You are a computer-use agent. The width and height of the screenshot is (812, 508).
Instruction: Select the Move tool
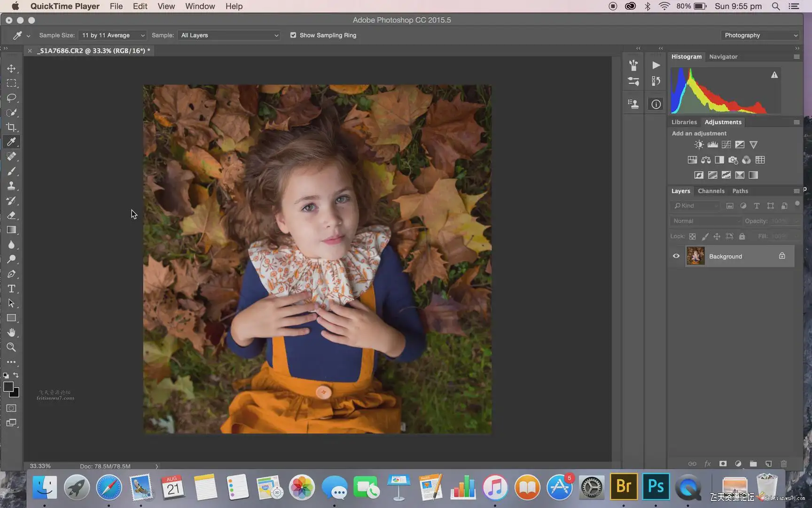11,69
